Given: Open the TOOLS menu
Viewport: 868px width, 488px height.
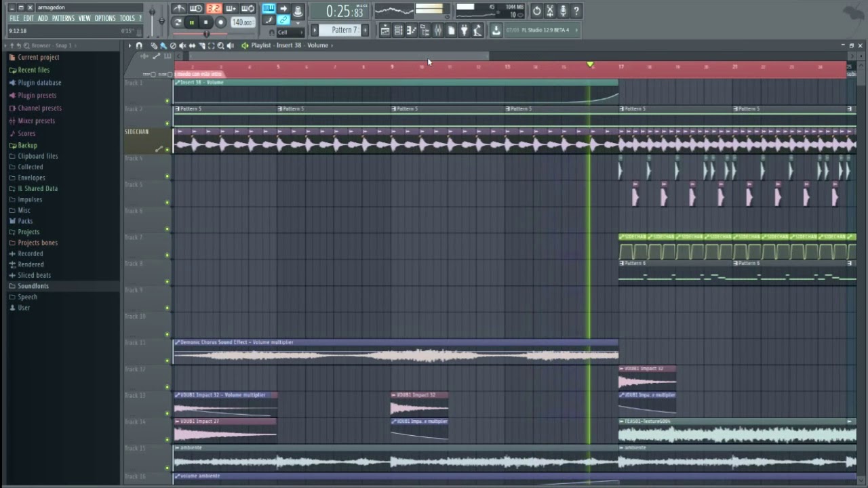Looking at the screenshot, I should coord(127,18).
